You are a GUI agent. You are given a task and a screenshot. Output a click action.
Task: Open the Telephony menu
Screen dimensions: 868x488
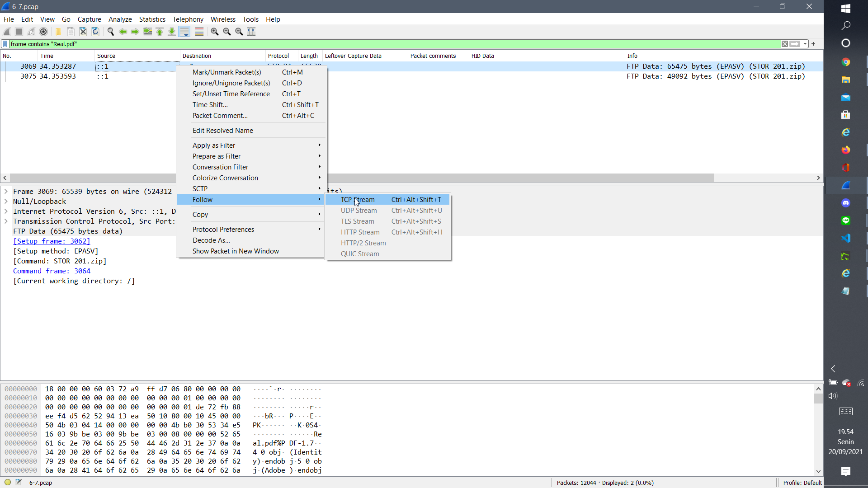click(x=188, y=19)
